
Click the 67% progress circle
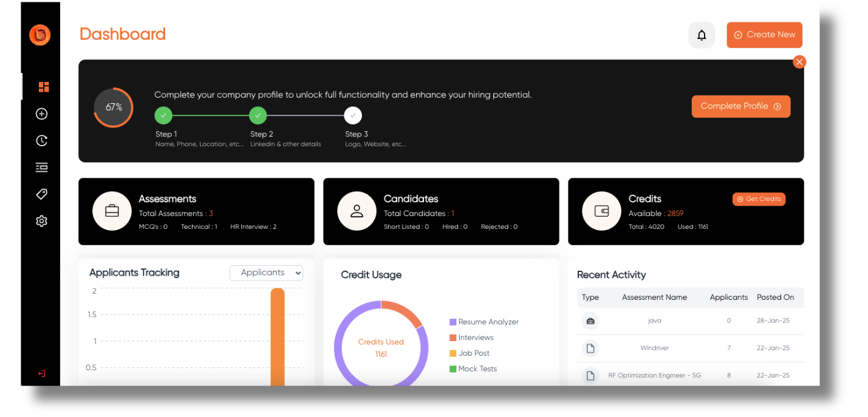click(114, 107)
